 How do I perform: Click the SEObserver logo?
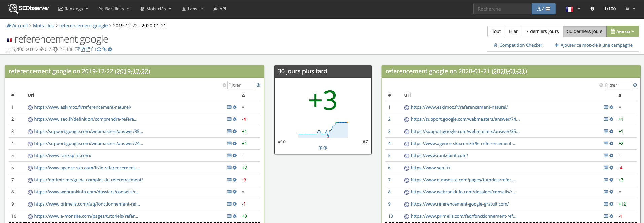(29, 9)
